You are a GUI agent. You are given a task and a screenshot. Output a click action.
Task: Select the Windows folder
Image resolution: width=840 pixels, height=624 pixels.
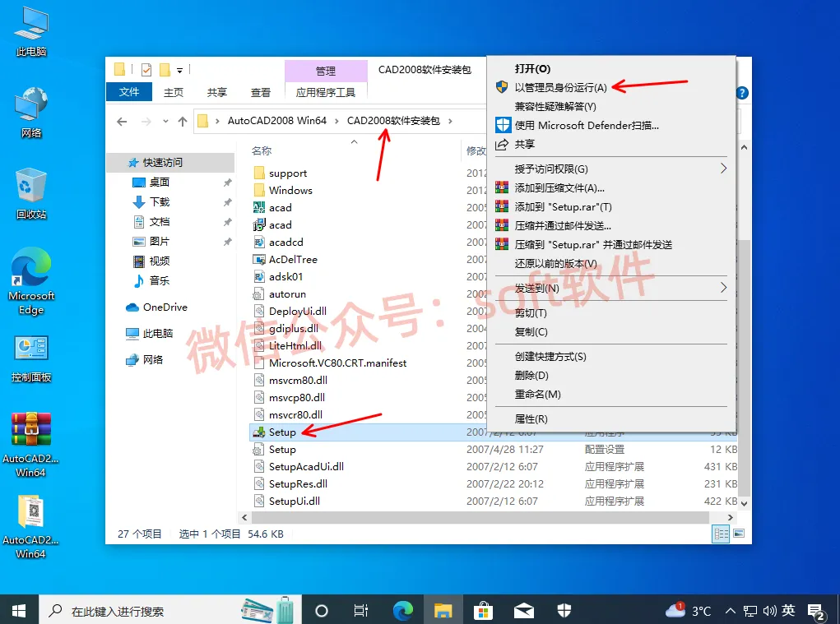[290, 190]
